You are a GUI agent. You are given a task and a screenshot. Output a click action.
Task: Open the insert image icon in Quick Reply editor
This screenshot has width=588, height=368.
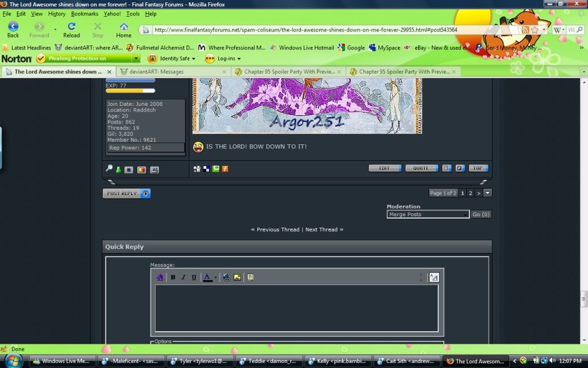pyautogui.click(x=237, y=277)
